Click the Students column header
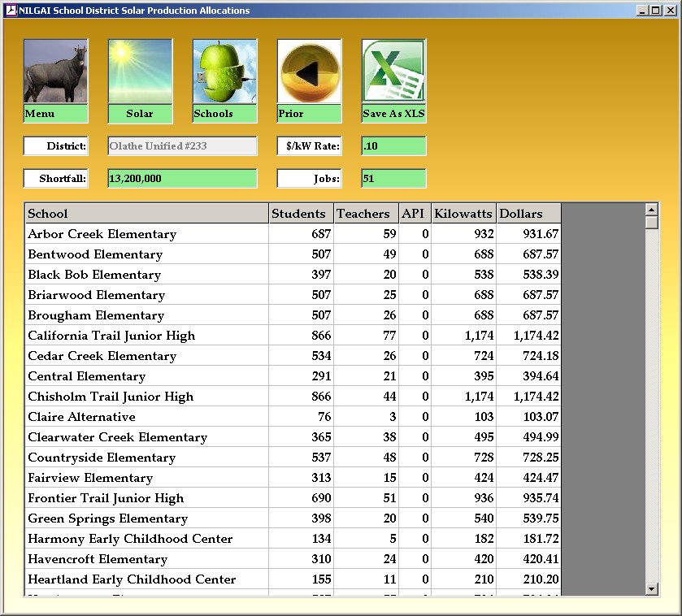The width and height of the screenshot is (682, 616). [301, 214]
